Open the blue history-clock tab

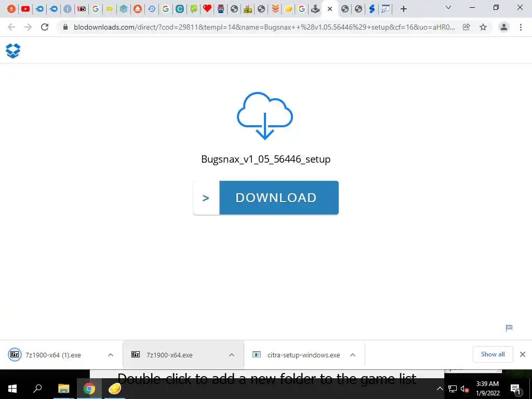(x=152, y=9)
